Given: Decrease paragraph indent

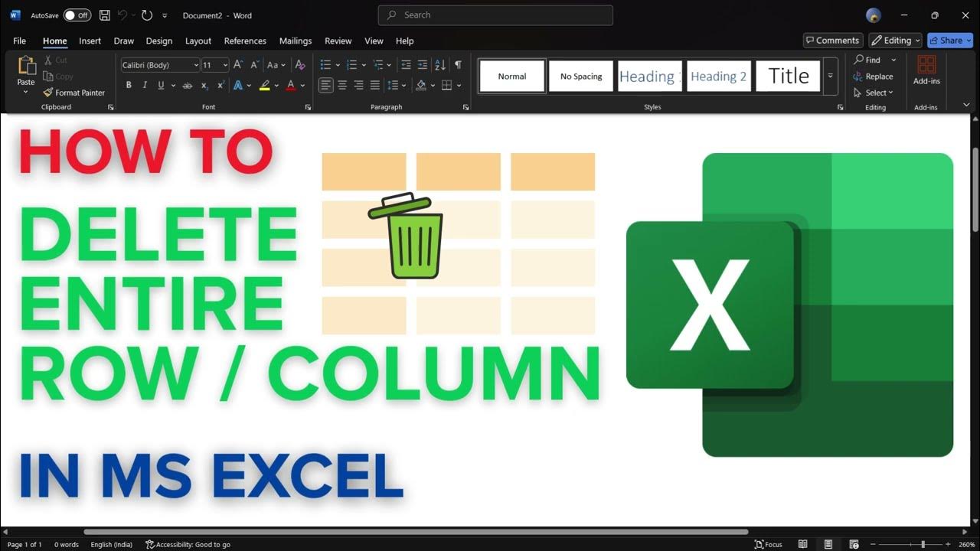Looking at the screenshot, I should pos(407,65).
